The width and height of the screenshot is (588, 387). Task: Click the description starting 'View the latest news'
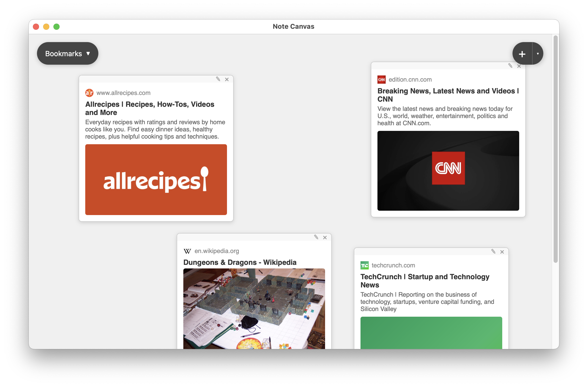[445, 116]
